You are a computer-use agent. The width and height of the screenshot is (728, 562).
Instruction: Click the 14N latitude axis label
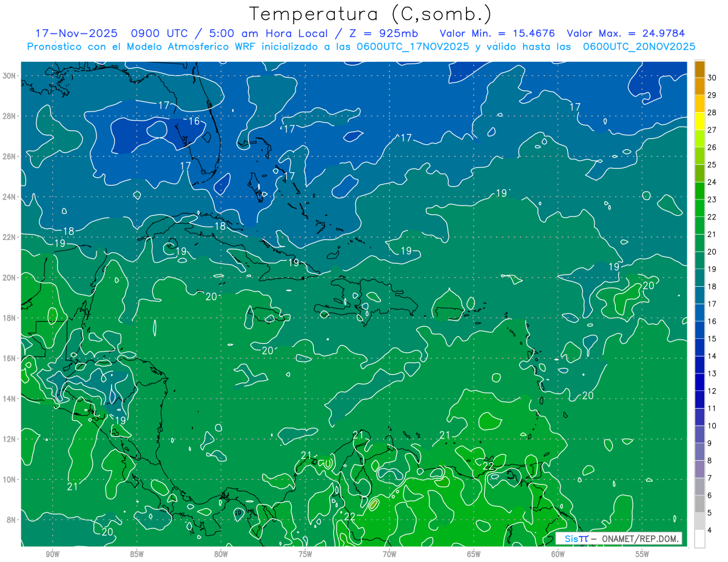[10, 399]
